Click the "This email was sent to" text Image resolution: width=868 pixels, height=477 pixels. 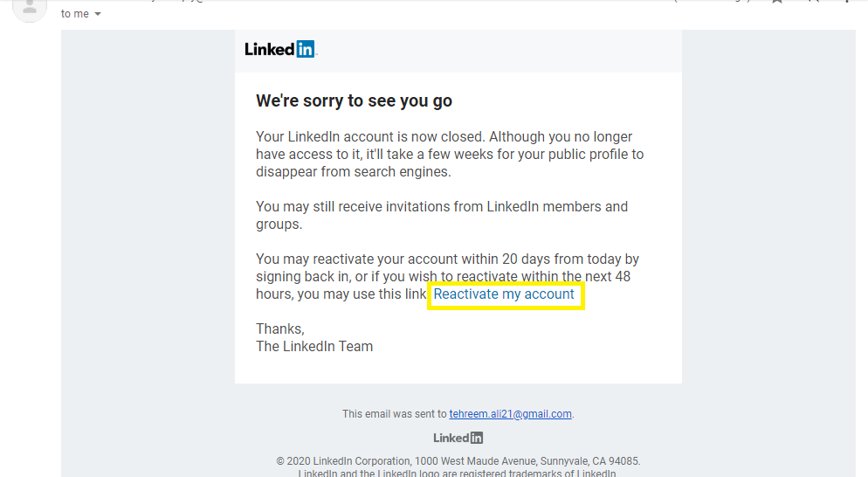394,414
